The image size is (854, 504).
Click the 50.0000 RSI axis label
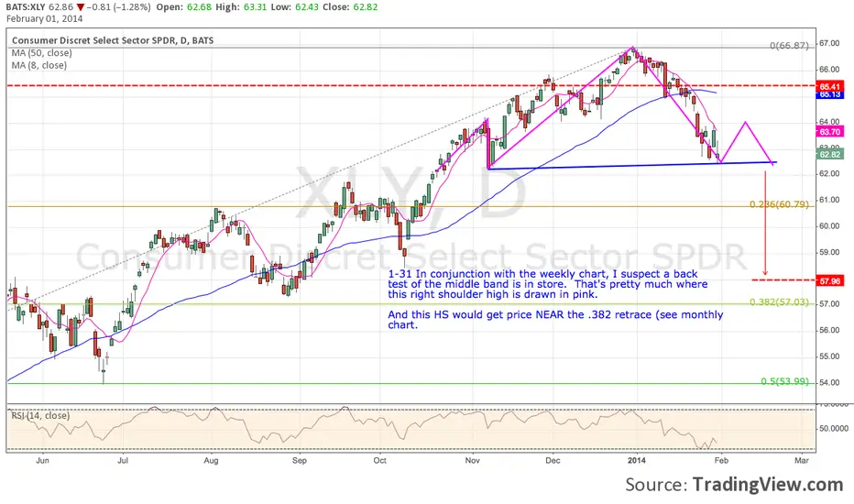833,429
